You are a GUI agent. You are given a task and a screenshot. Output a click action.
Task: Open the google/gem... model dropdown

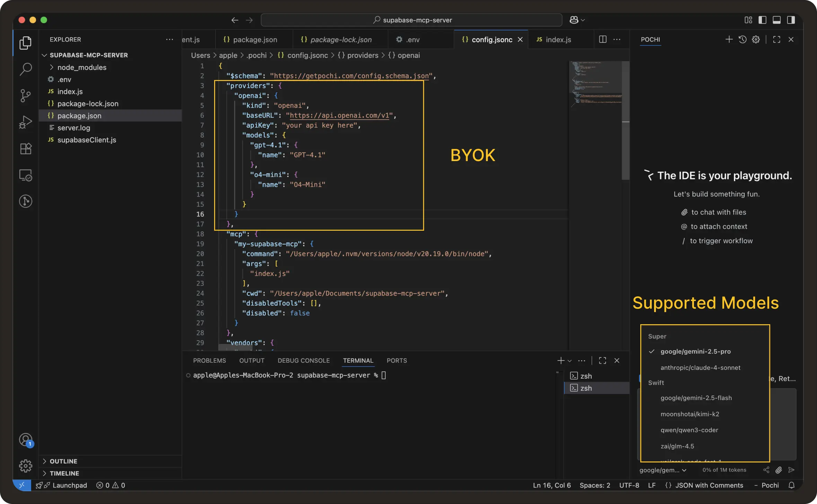662,470
